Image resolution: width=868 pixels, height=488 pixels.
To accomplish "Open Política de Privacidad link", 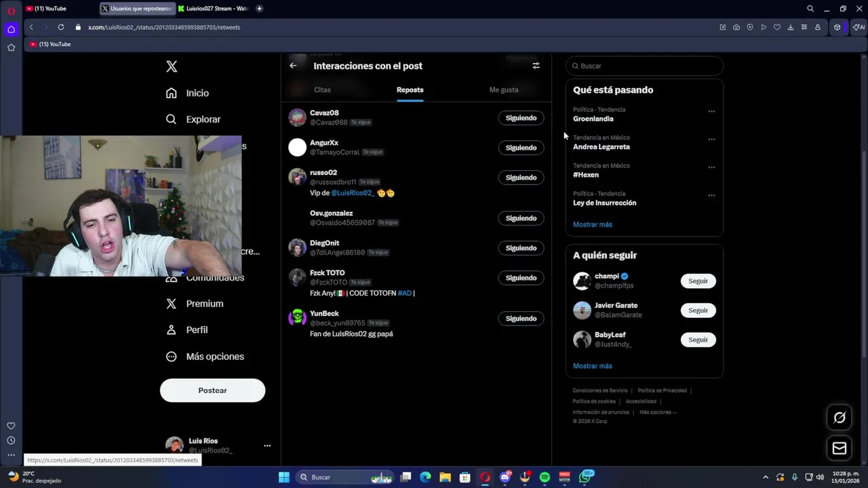I will tap(662, 390).
